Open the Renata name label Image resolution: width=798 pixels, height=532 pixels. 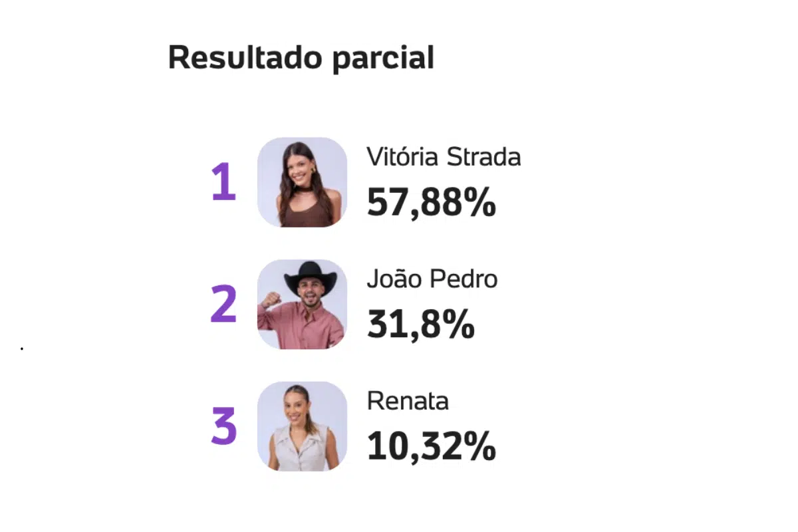408,401
